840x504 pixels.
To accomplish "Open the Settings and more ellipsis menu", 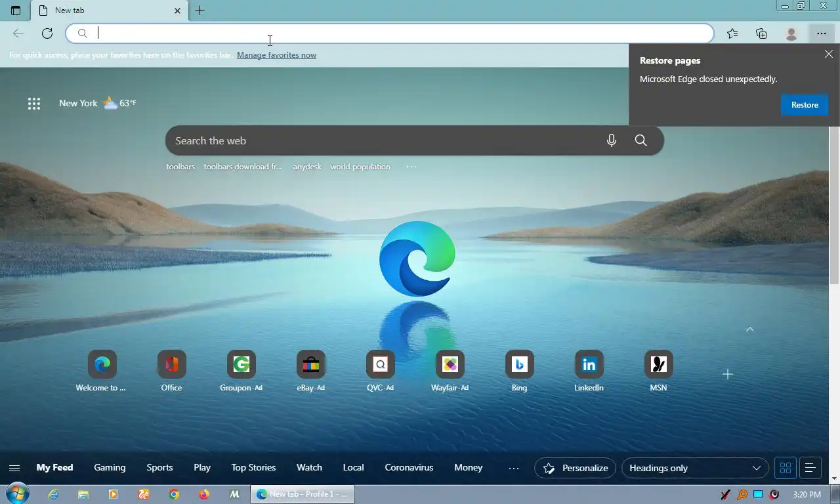I will 822,33.
